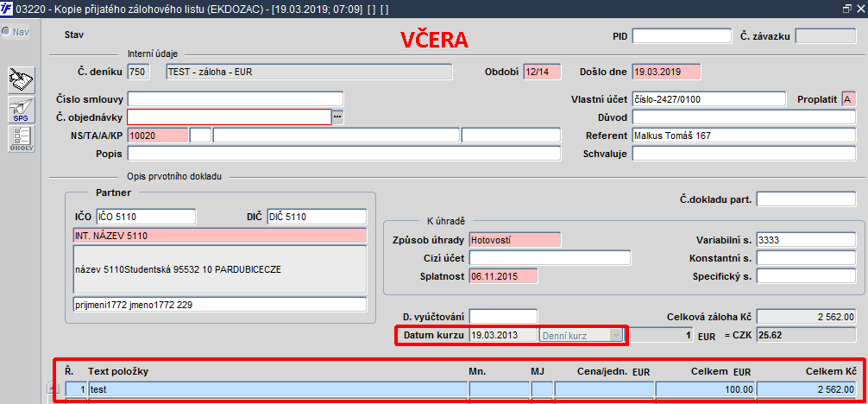Screen dimensions: 868x404
Task: Click the Došlo dne date field
Action: [x=666, y=72]
